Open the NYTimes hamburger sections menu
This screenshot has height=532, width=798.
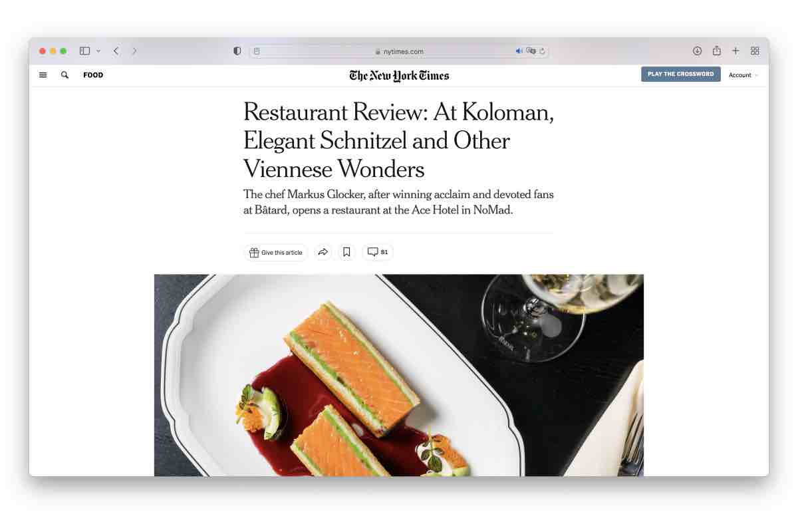click(x=43, y=75)
